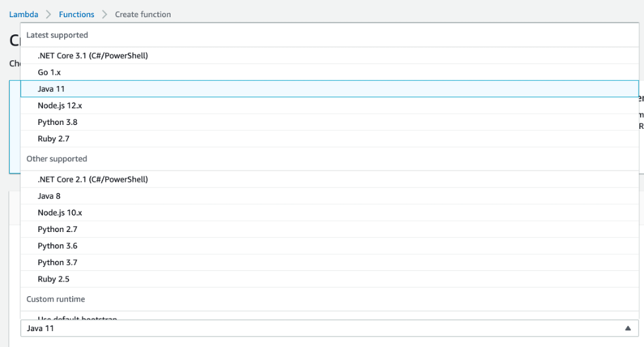Choose Java 8 runtime option
This screenshot has height=347, width=644.
pyautogui.click(x=49, y=196)
